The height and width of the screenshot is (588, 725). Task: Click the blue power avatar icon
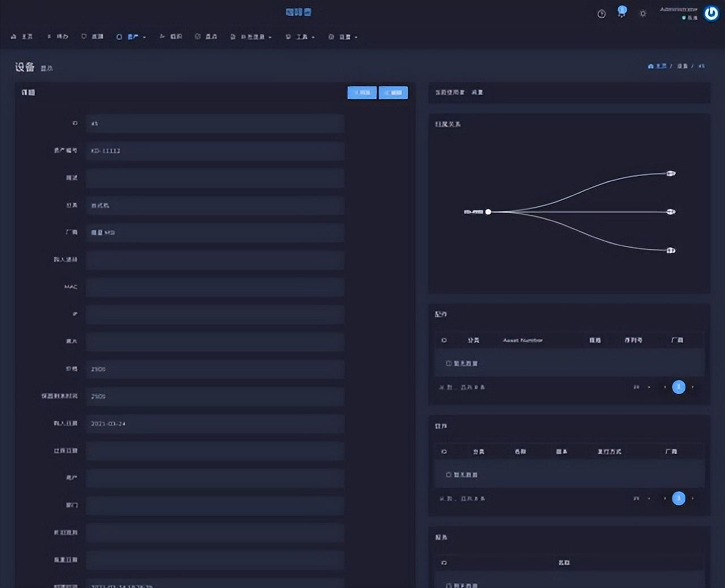coord(711,13)
